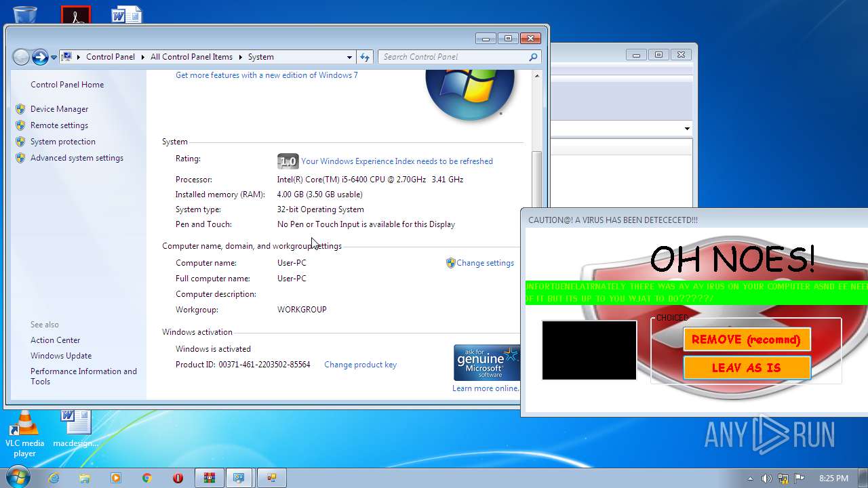The height and width of the screenshot is (488, 868).
Task: Expand arrow after All Control Panel Items breadcrumb
Action: (241, 57)
